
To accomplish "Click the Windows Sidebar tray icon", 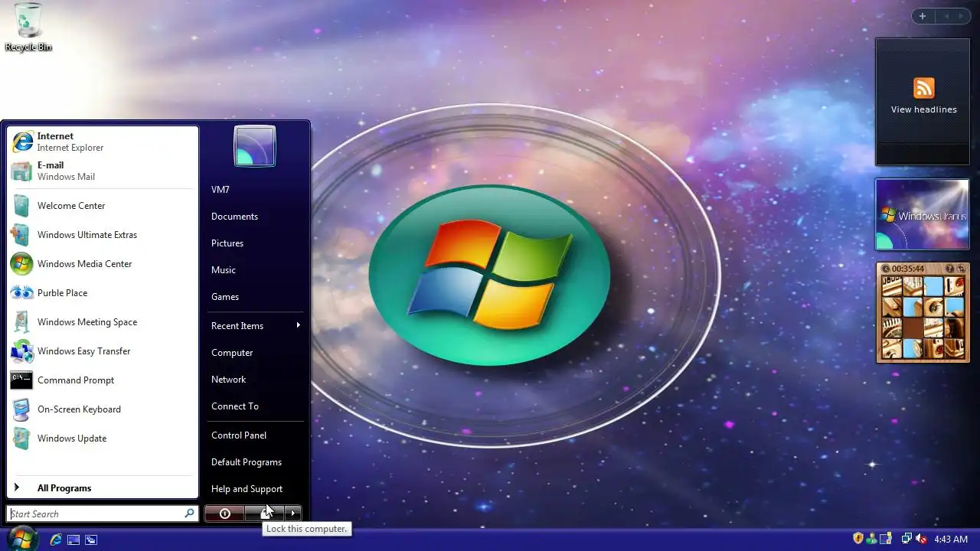I will click(885, 539).
